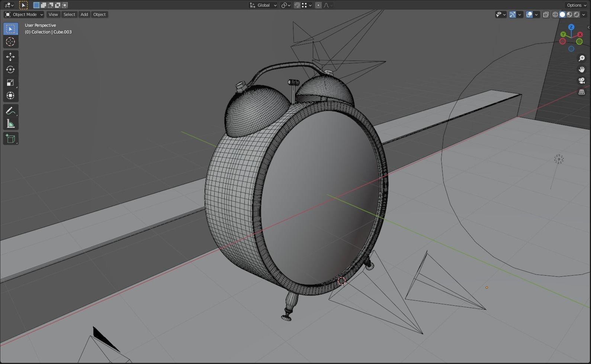The height and width of the screenshot is (364, 591).
Task: Click the Zoom magnifier viewport button
Action: tap(582, 58)
